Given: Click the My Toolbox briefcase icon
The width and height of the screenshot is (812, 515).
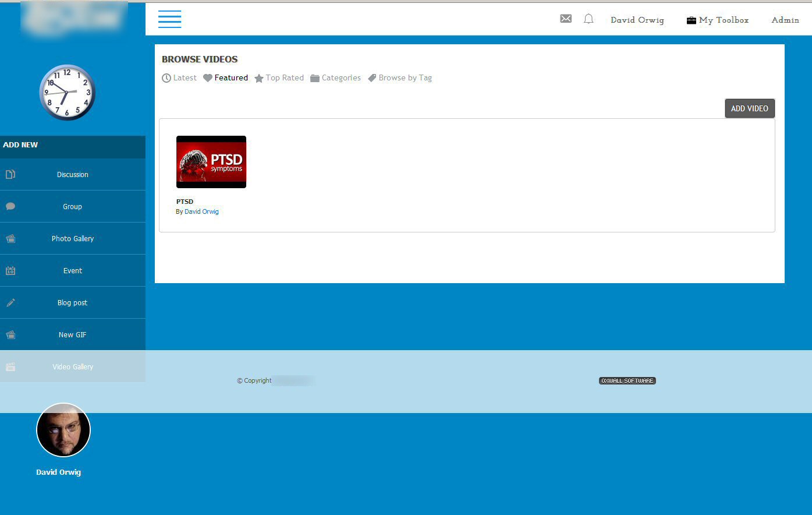Looking at the screenshot, I should pos(692,20).
